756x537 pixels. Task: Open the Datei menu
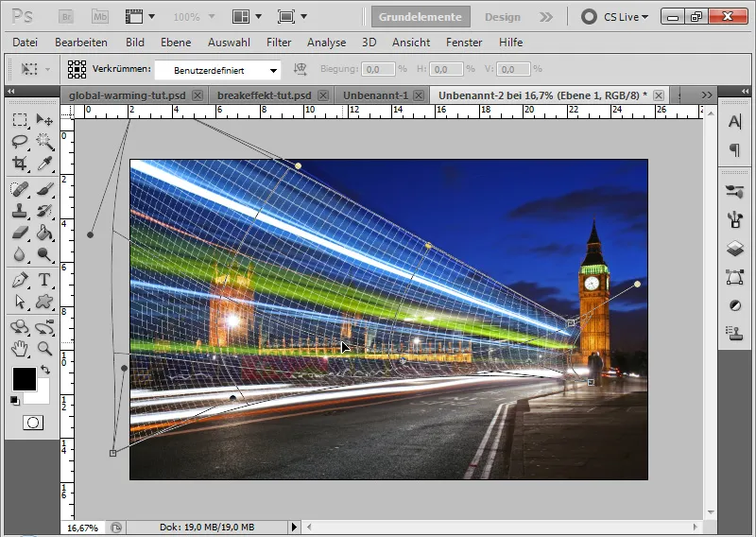pos(26,43)
